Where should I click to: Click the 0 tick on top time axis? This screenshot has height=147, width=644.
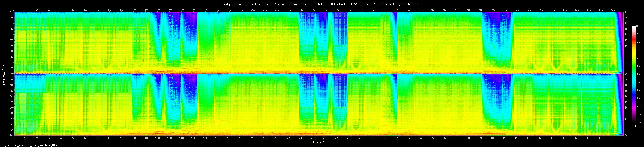pos(14,10)
